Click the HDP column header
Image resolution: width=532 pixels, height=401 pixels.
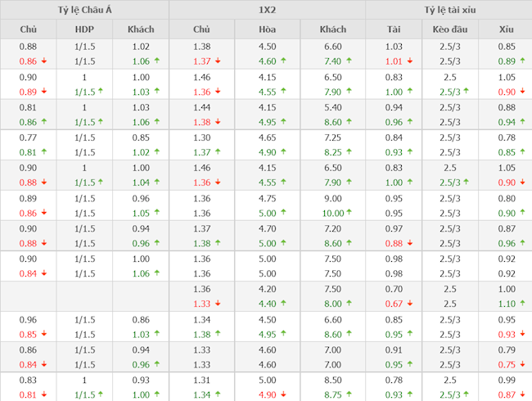click(84, 29)
